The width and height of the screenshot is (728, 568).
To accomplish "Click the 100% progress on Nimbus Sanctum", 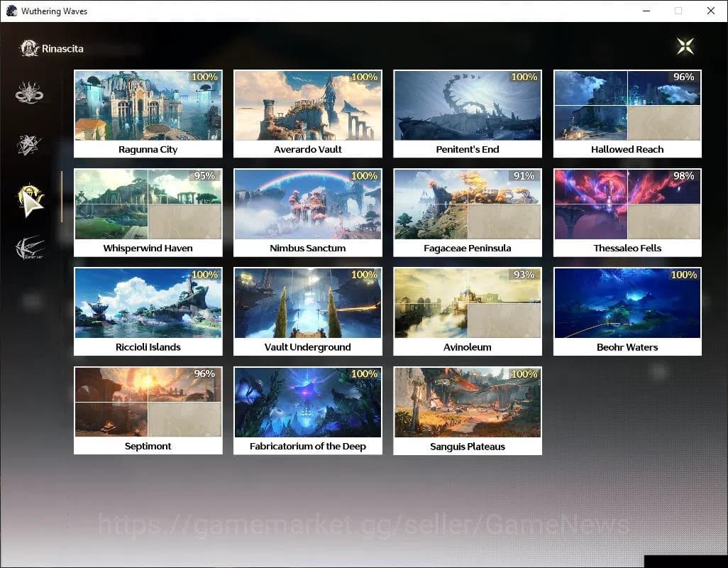I will 365,176.
